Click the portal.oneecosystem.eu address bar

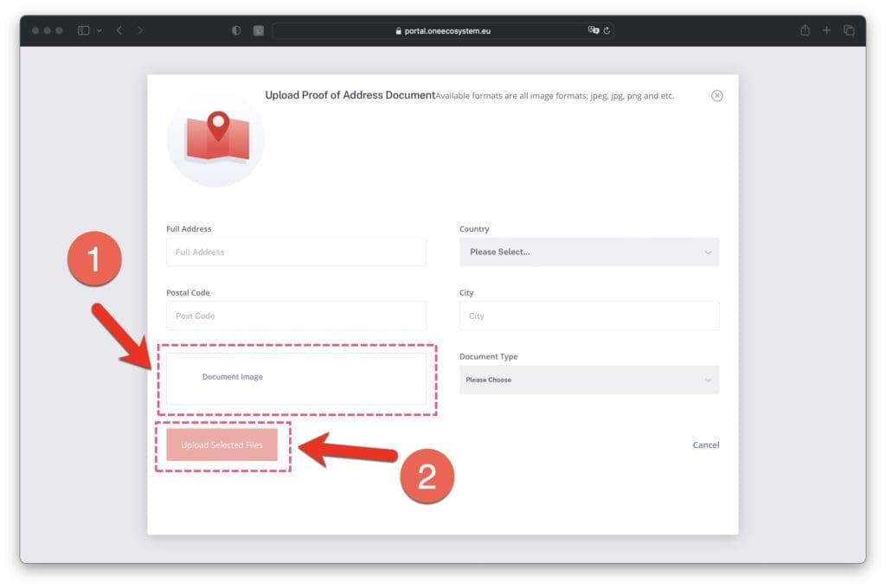441,30
